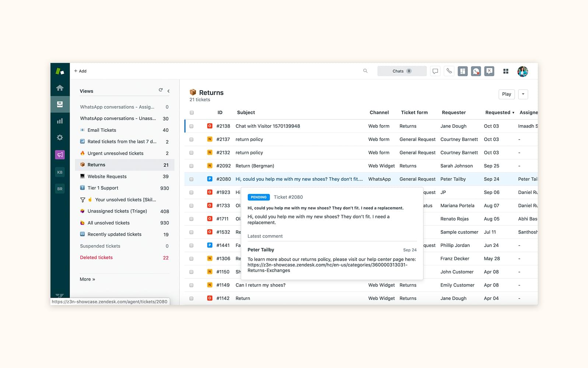Open Unassigned tickets (Triage) view
The image size is (588, 368).
[125, 211]
